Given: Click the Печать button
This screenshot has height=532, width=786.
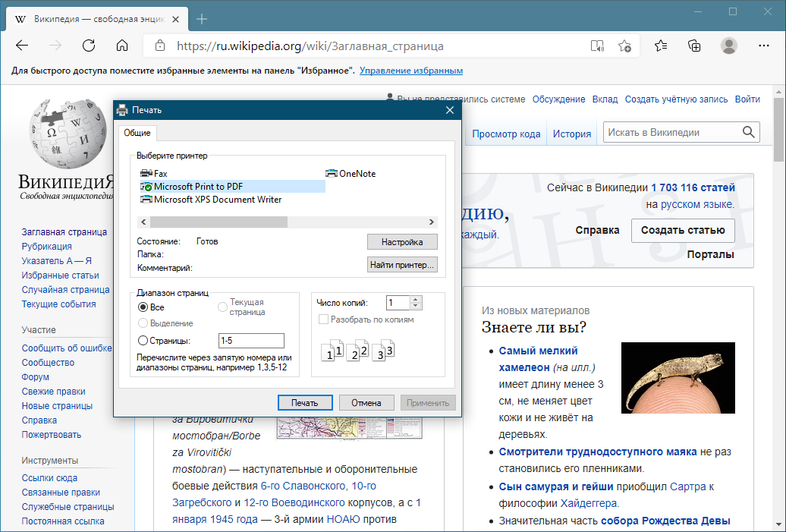Looking at the screenshot, I should tap(305, 403).
